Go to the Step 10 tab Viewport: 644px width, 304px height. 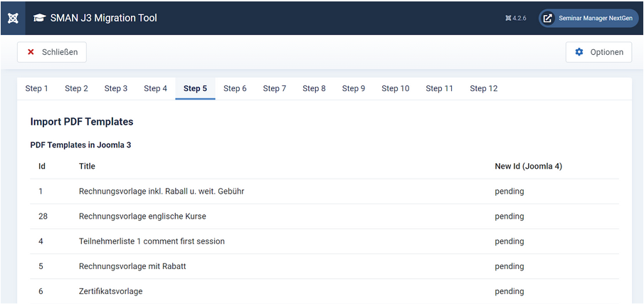[x=395, y=88]
